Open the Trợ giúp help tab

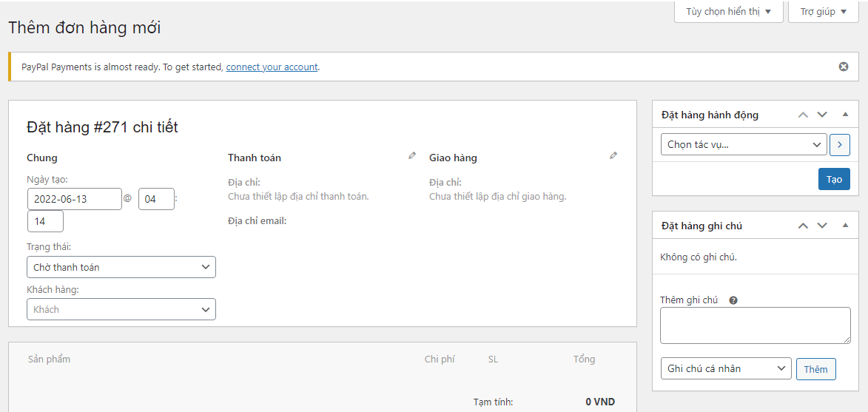click(823, 12)
